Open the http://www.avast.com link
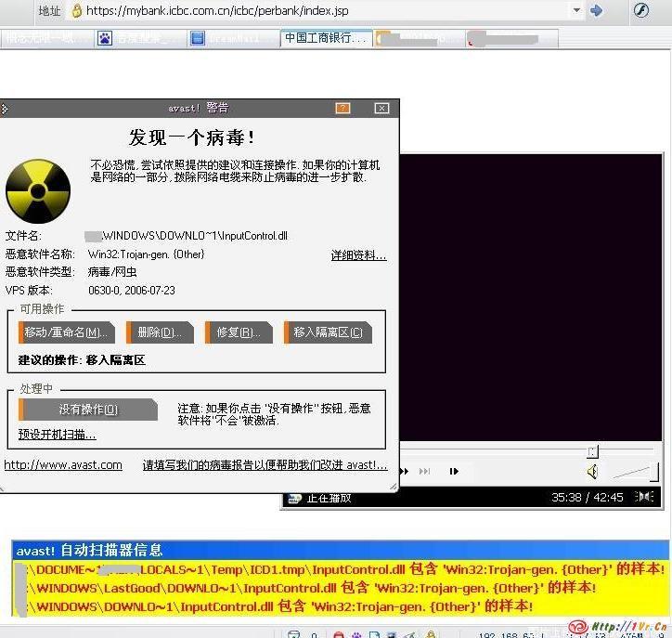 [63, 465]
